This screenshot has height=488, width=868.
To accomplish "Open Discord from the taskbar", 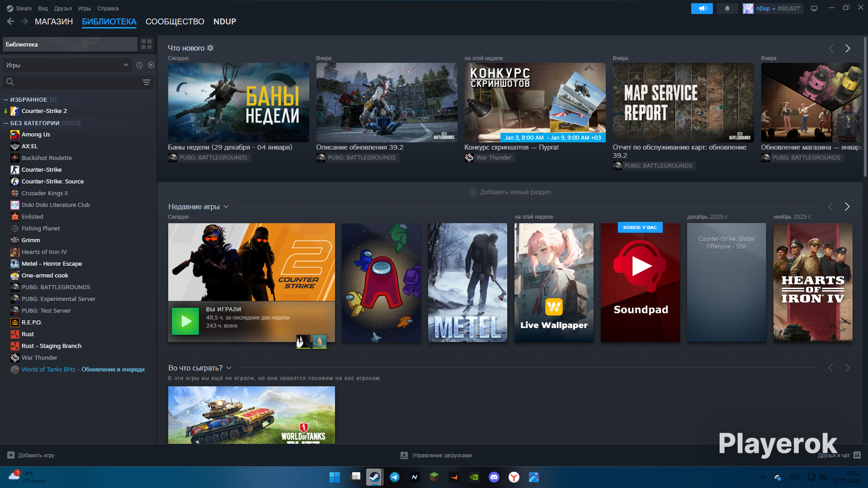I will click(494, 477).
